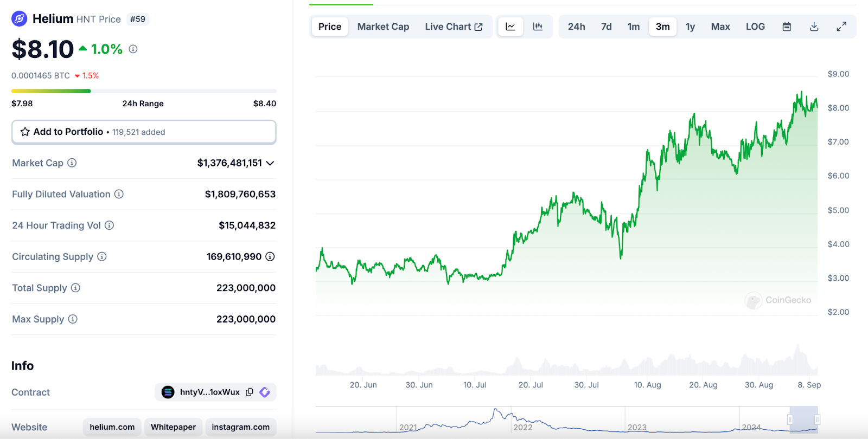The image size is (868, 439).
Task: Click Solana chain icon in contract chip
Action: click(x=168, y=392)
